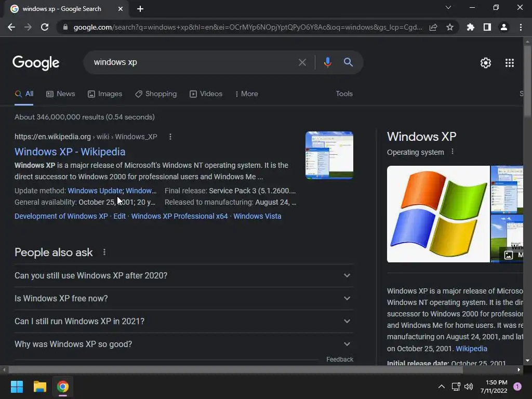
Task: Open the knowledge panel options dots
Action: (453, 152)
